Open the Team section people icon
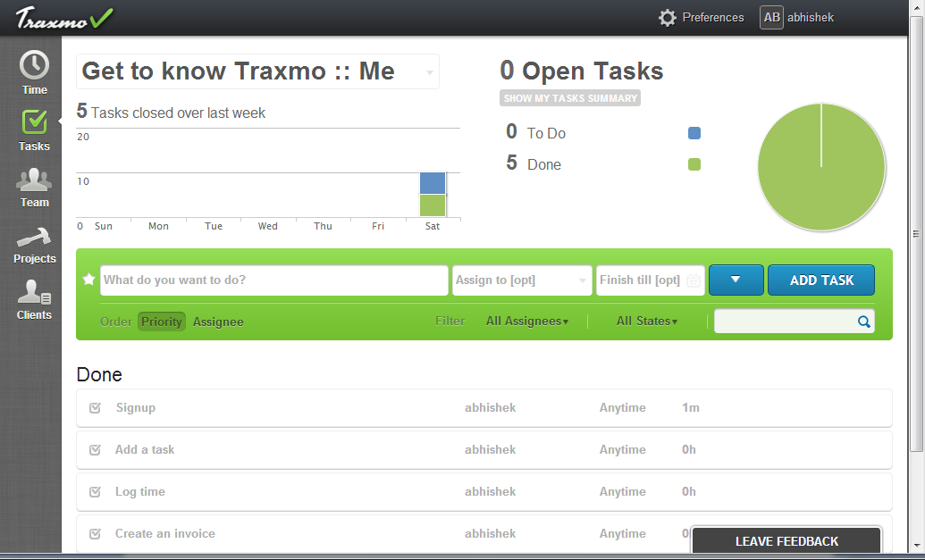Viewport: 925px width, 560px height. click(x=34, y=180)
